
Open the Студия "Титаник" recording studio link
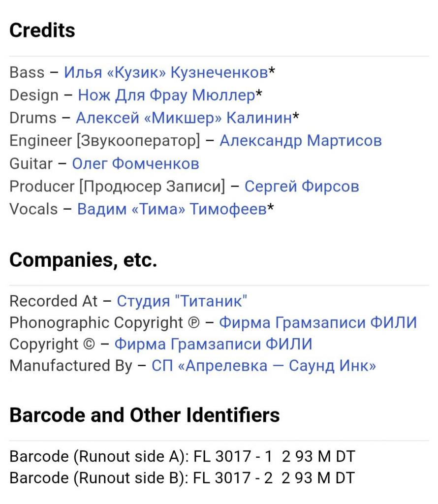(182, 301)
